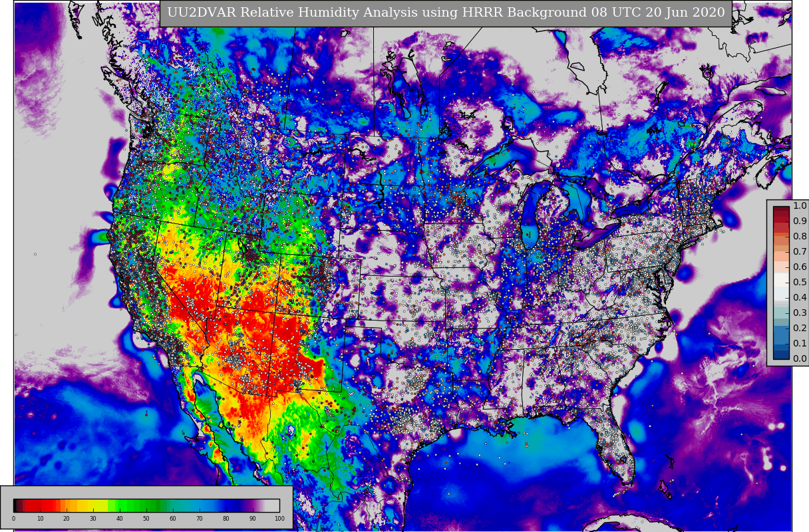Click the UU2DVAR Relative Humidity Analysis title
The image size is (809, 532).
tap(446, 13)
